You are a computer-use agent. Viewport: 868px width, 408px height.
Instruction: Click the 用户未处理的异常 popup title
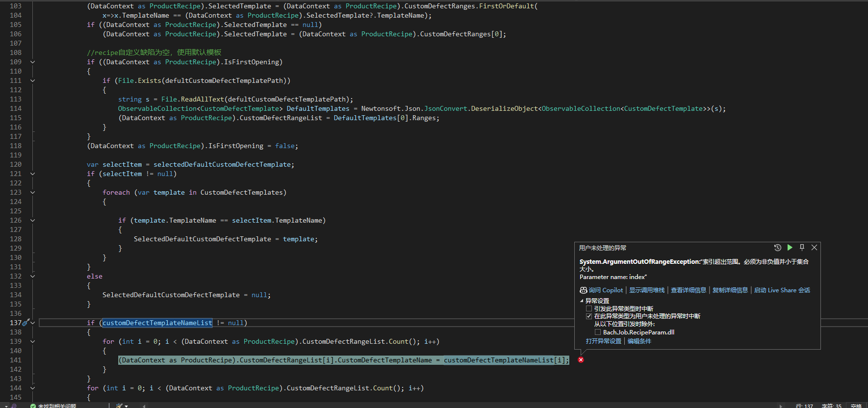click(603, 248)
